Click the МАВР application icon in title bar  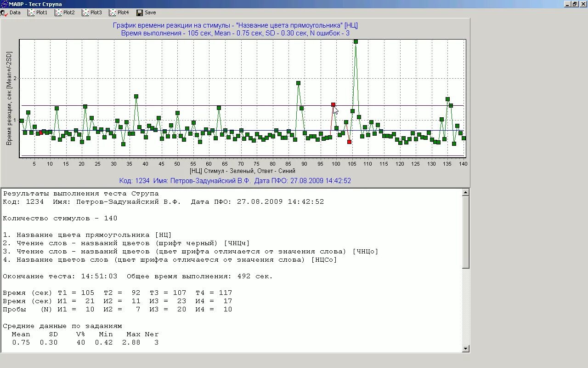(x=4, y=4)
